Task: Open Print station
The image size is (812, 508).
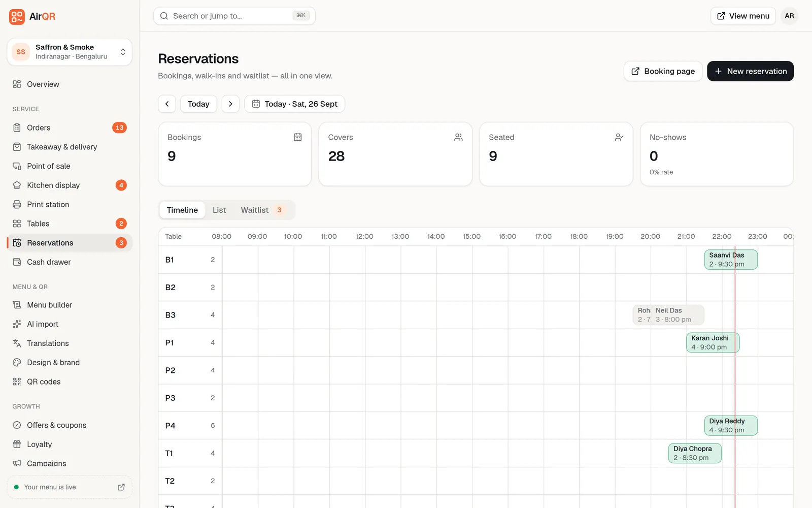Action: [x=70, y=204]
